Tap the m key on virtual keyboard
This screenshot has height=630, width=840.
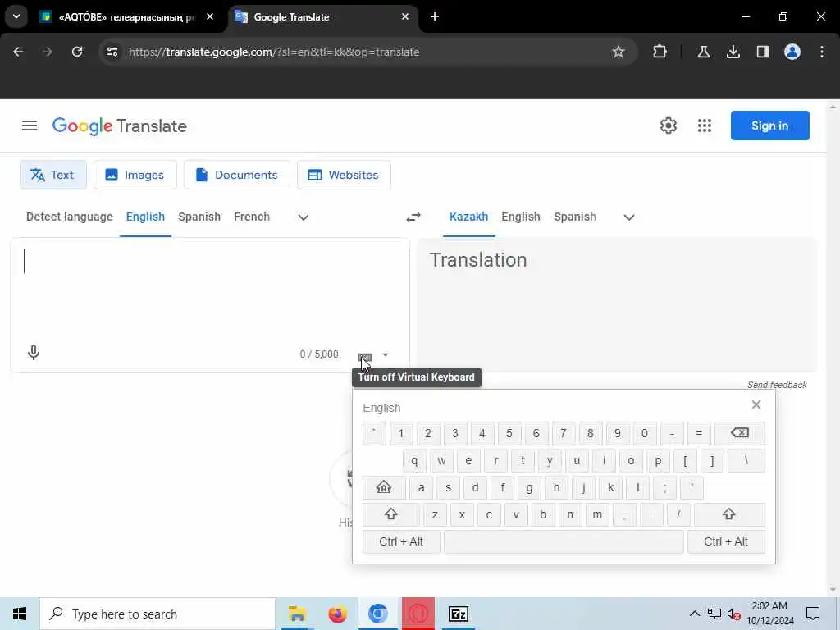coord(597,514)
